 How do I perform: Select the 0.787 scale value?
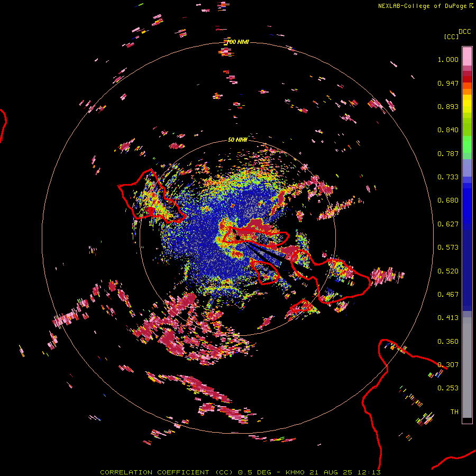pyautogui.click(x=448, y=153)
